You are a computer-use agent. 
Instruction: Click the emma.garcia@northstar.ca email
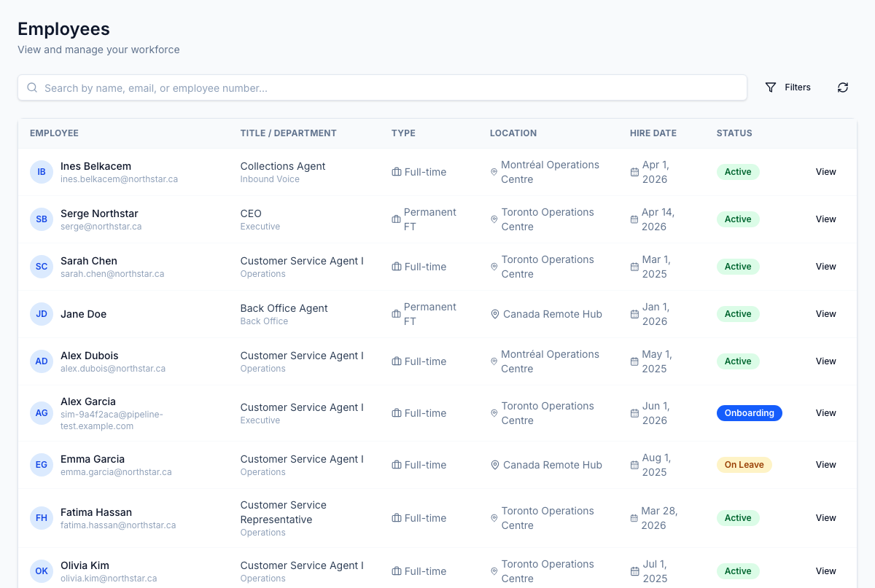pos(116,472)
